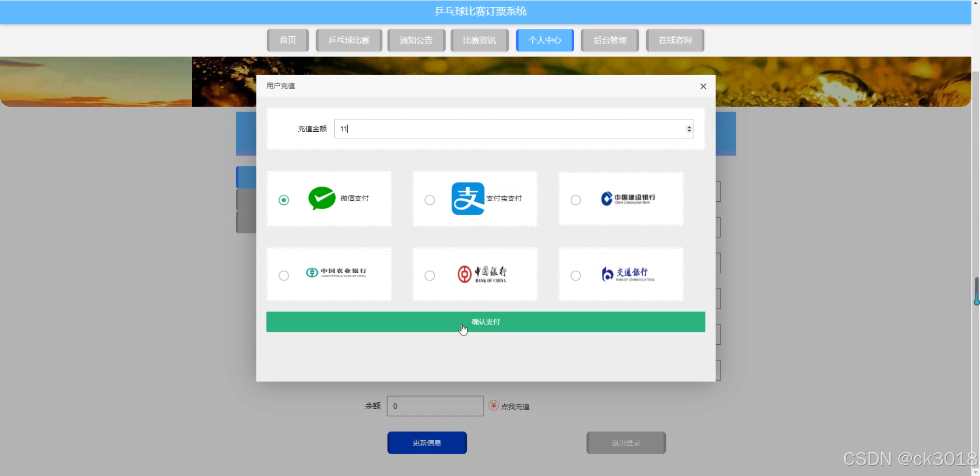Click the WeChat Pay logo icon
980x476 pixels.
point(322,199)
